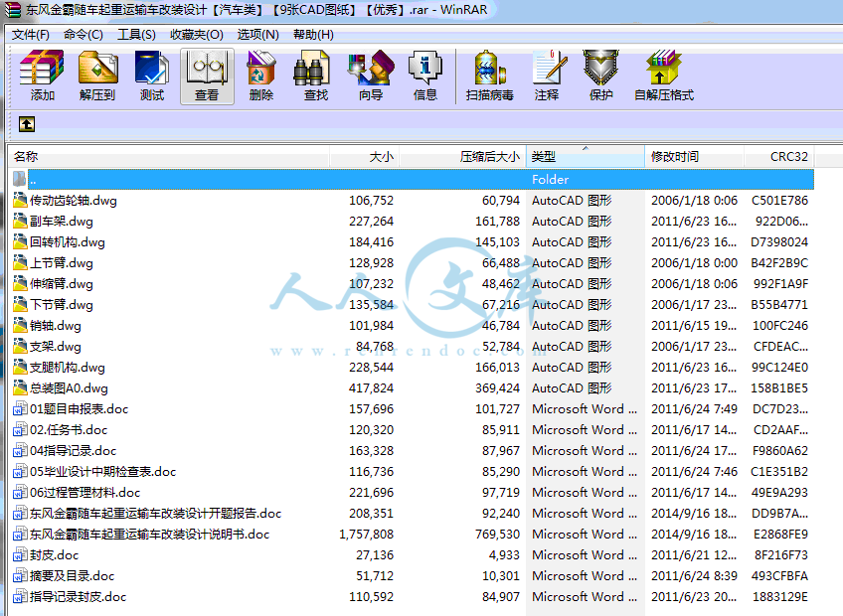
Task: Sort by the 类型 column header
Action: coord(586,156)
